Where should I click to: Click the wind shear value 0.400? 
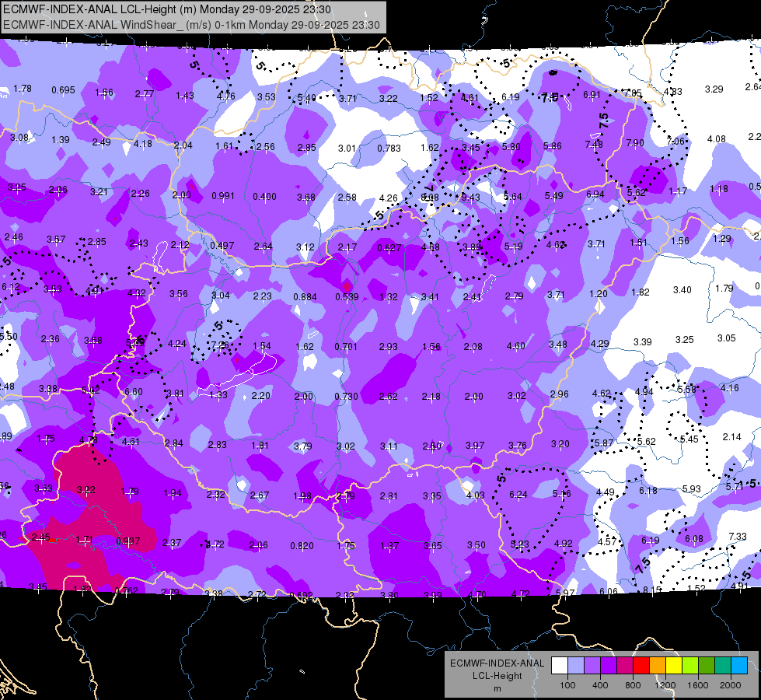(264, 197)
